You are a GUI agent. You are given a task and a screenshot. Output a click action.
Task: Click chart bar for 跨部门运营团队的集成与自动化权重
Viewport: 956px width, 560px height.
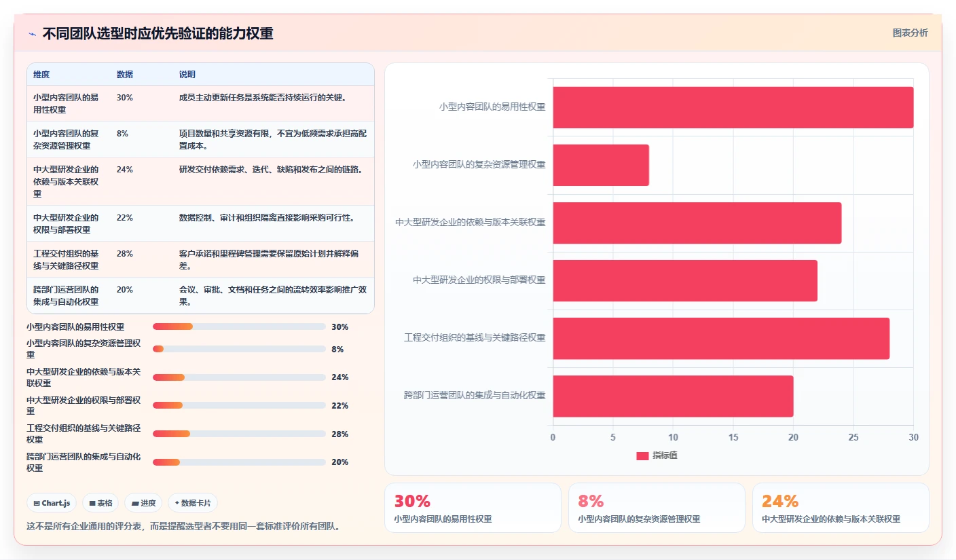[x=673, y=396]
